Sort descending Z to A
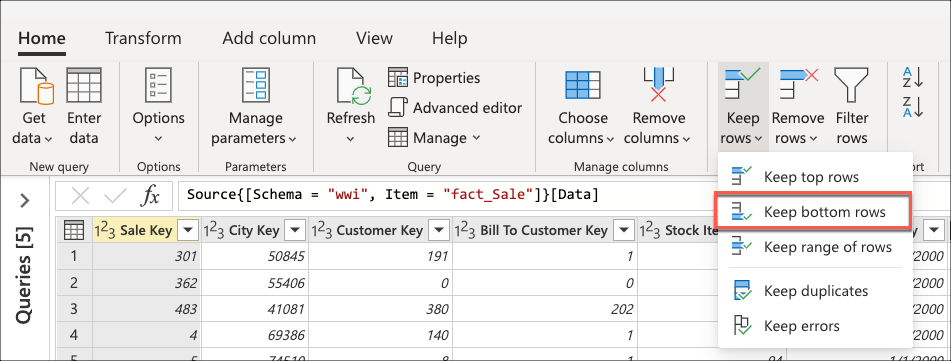The height and width of the screenshot is (361, 951). 913,107
